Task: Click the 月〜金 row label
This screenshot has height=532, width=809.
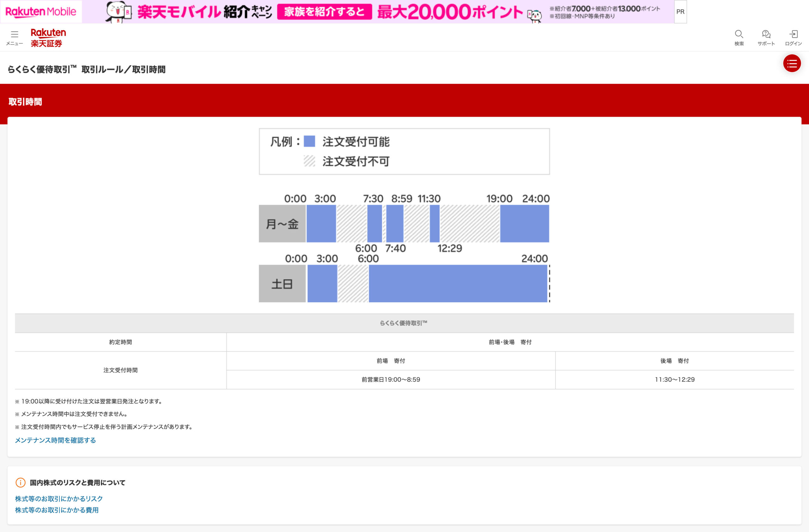Action: click(282, 224)
